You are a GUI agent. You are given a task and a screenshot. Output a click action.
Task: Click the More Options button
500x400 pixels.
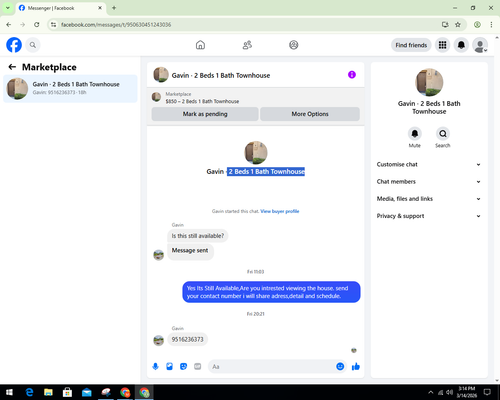pos(310,114)
